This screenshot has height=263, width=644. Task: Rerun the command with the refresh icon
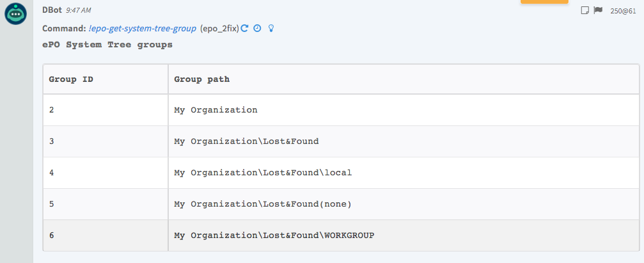click(244, 29)
